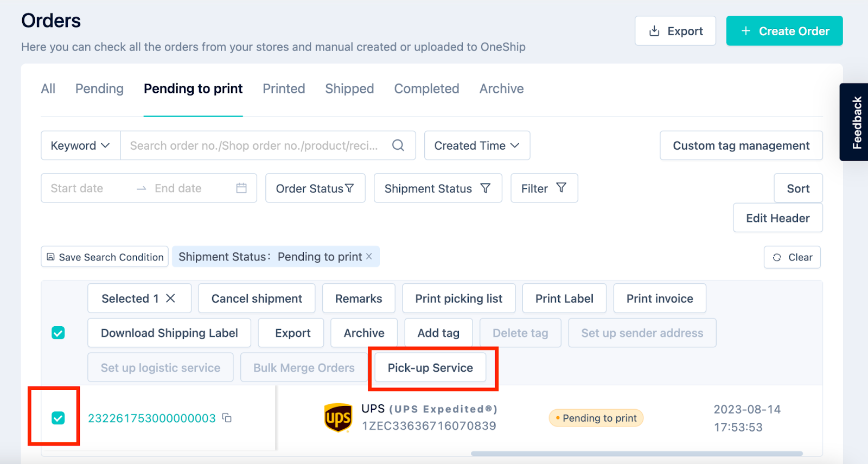The width and height of the screenshot is (868, 464).
Task: Uncheck the select-all orders checkbox
Action: (58, 333)
